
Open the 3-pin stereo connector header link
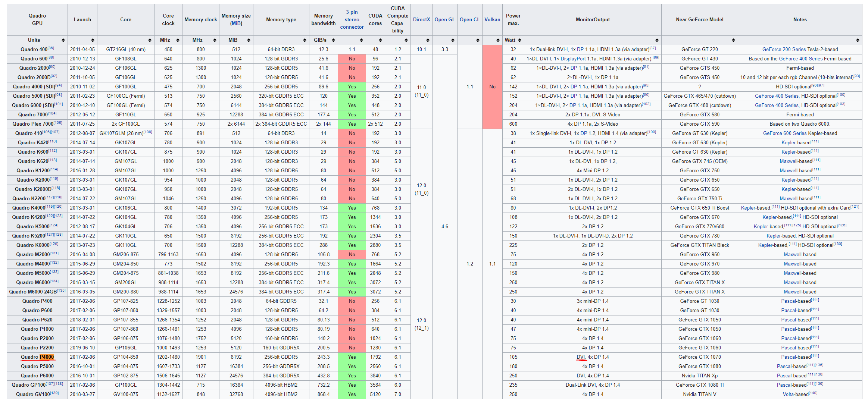pyautogui.click(x=352, y=20)
